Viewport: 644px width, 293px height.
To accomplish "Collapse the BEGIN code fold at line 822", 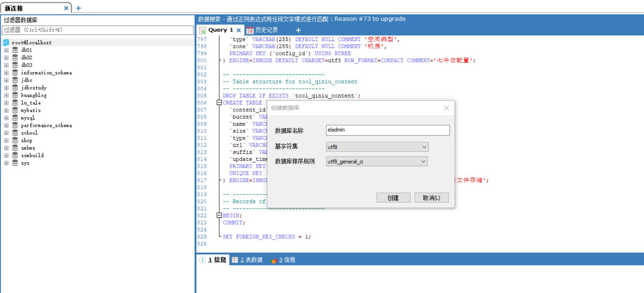I will tap(219, 216).
